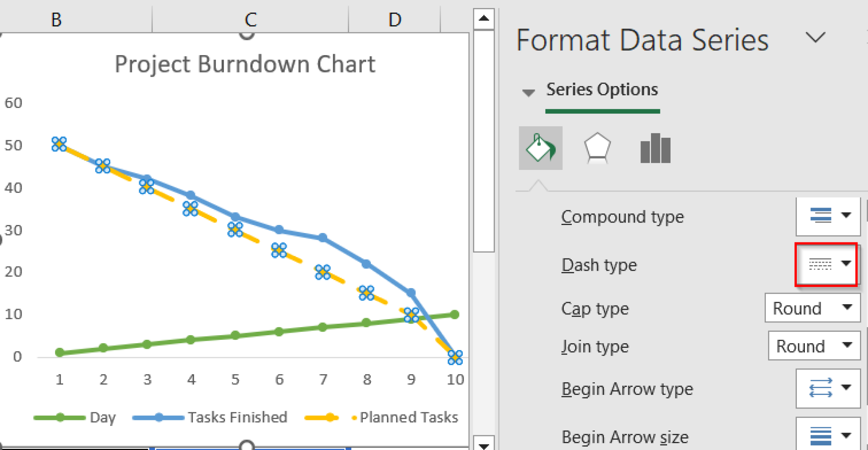Collapse the Format Data Series pane header chevron

point(816,38)
